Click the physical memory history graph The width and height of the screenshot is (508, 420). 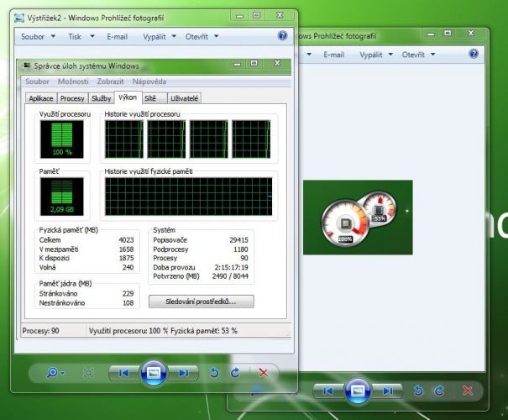coord(189,197)
